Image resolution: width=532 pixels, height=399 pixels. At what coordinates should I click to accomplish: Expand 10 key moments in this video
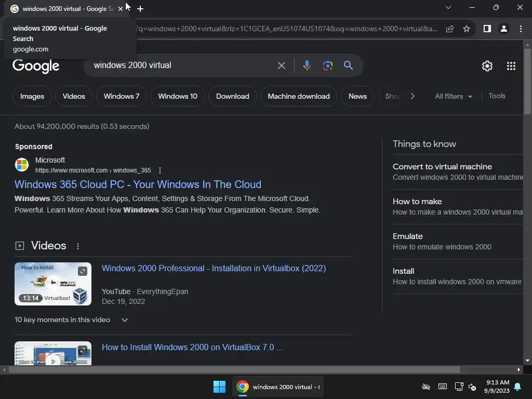71,320
